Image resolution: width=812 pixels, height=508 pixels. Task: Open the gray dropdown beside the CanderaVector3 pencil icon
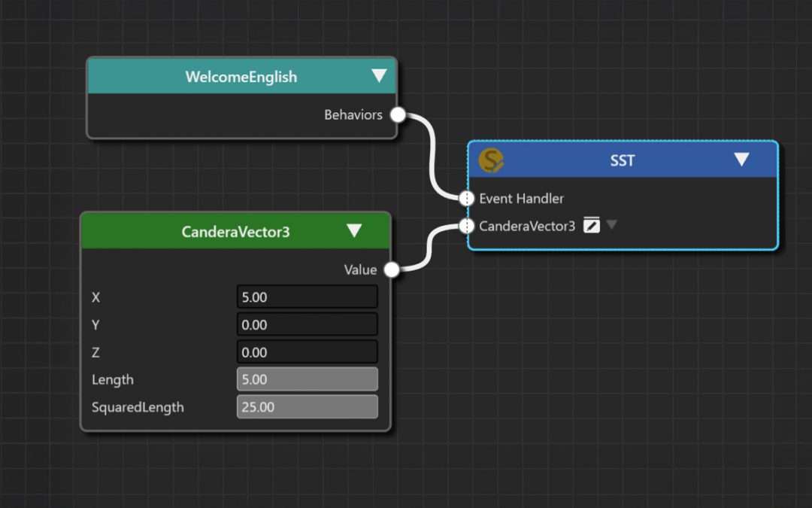612,225
